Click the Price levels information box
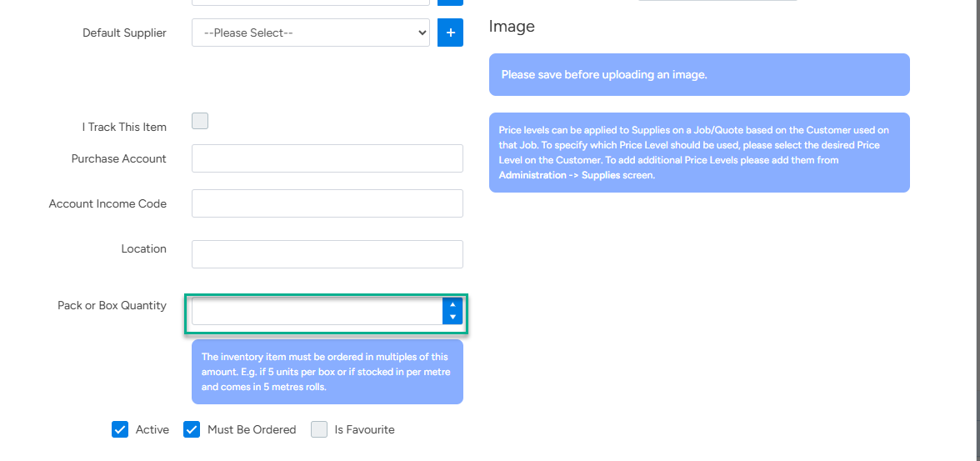 (x=698, y=153)
